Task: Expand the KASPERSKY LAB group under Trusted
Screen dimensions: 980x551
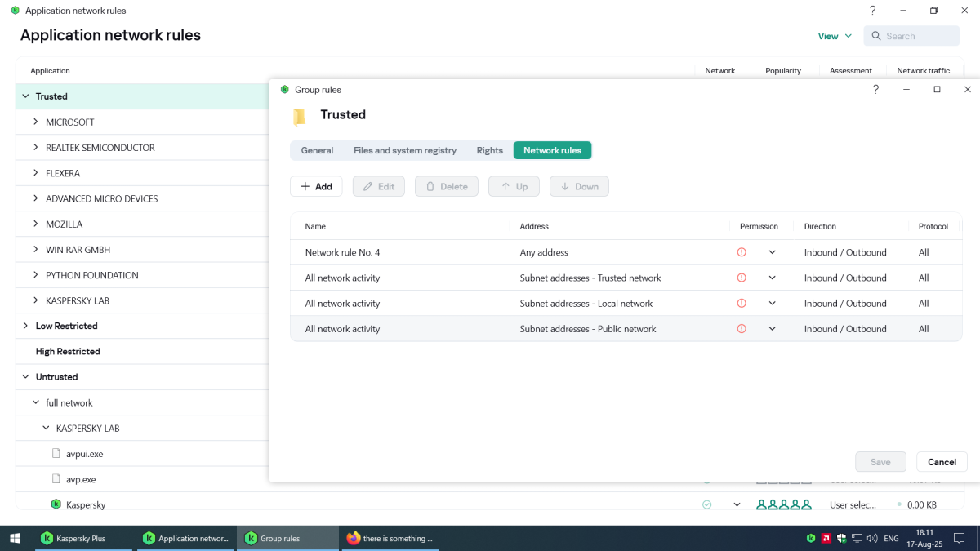Action: coord(36,300)
